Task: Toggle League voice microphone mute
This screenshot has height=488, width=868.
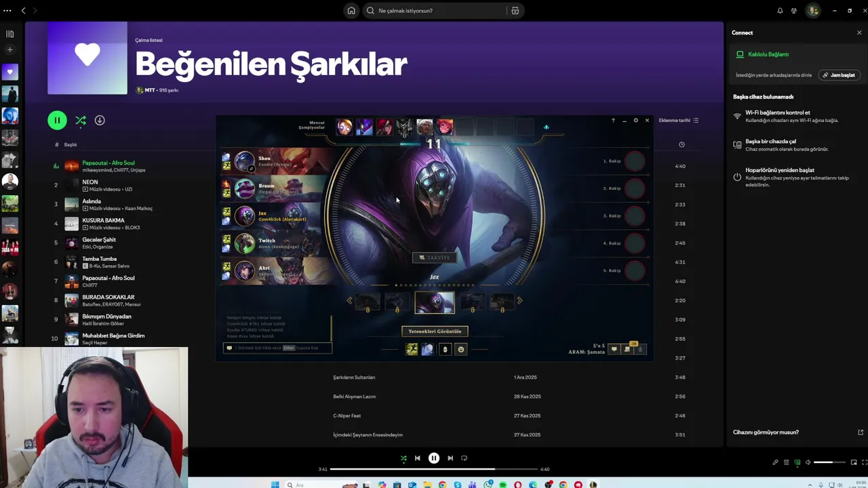Action: 642,349
